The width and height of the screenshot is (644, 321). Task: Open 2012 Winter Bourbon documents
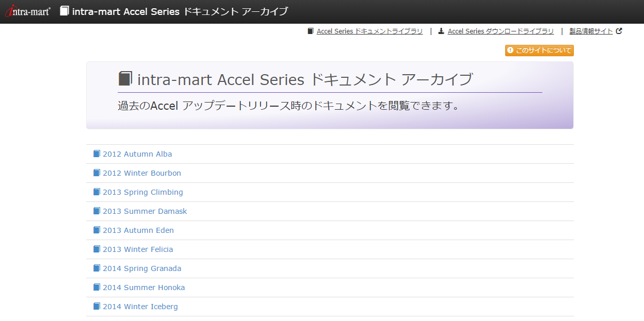pos(142,173)
